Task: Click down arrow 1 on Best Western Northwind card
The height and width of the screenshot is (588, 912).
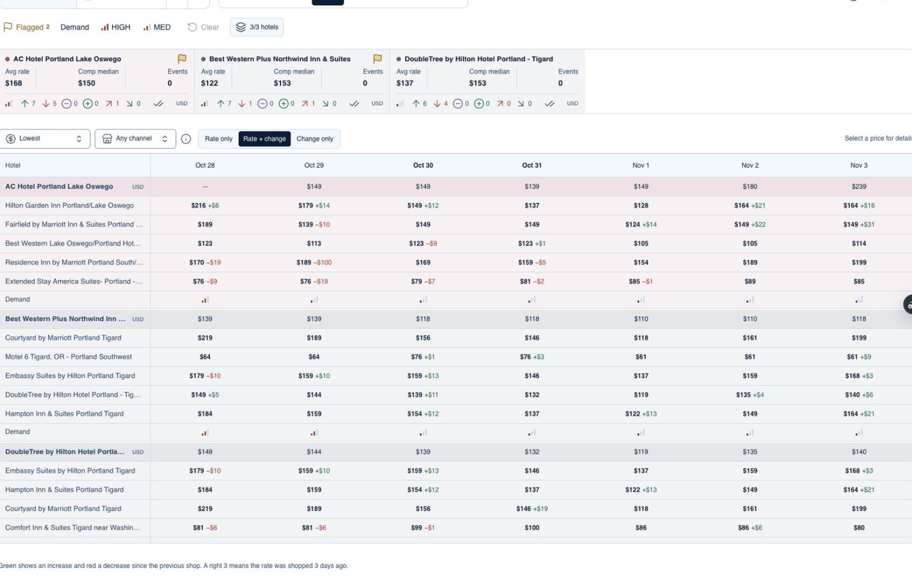Action: 245,104
